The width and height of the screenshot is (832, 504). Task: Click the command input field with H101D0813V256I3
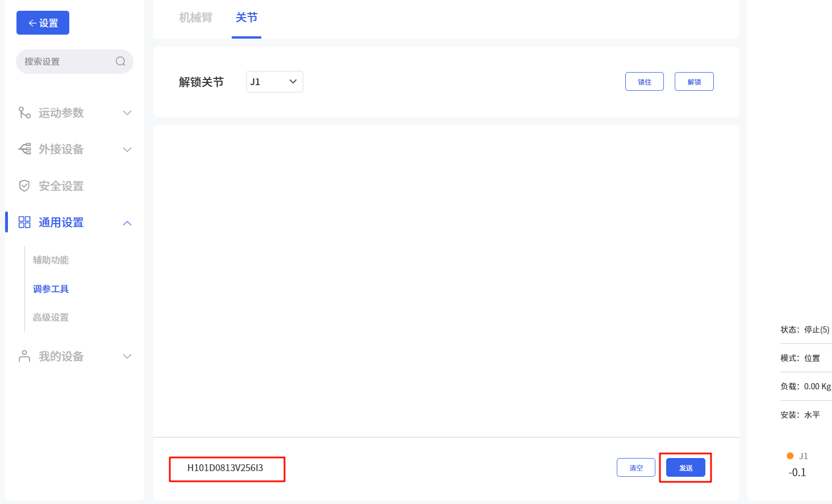pos(227,468)
